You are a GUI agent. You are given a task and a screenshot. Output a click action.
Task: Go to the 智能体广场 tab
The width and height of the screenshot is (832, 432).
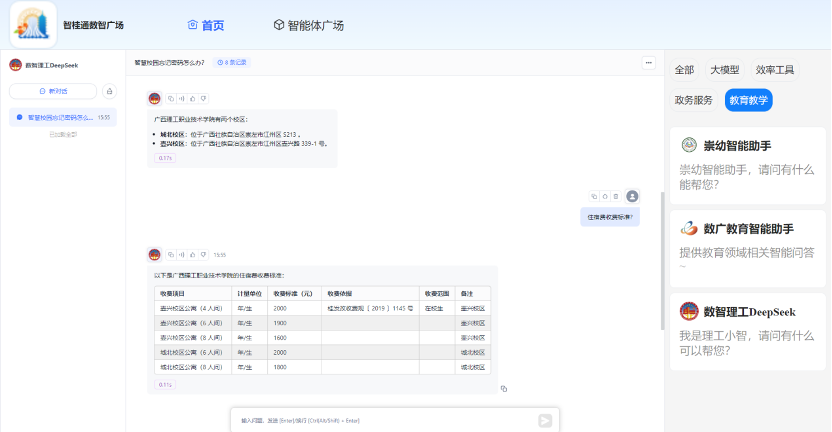308,25
